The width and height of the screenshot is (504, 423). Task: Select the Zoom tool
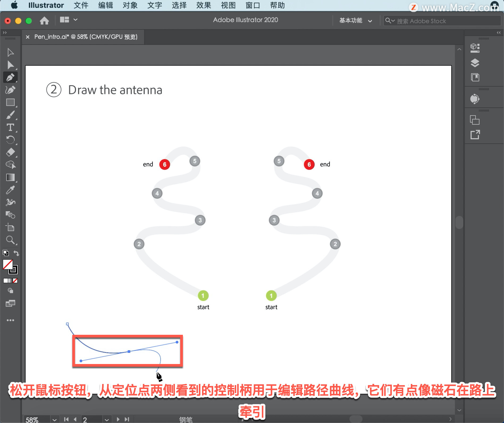click(10, 240)
